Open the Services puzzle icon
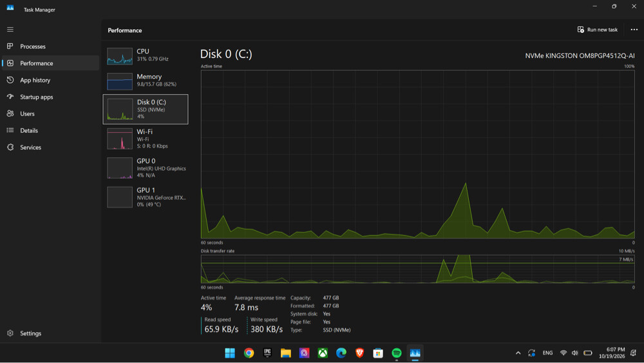 pyautogui.click(x=10, y=147)
